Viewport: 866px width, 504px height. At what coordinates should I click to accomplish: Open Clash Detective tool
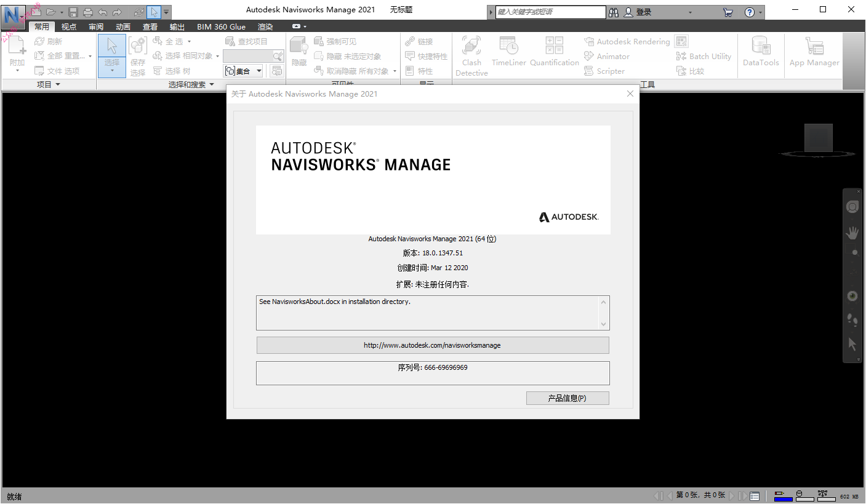pos(471,56)
